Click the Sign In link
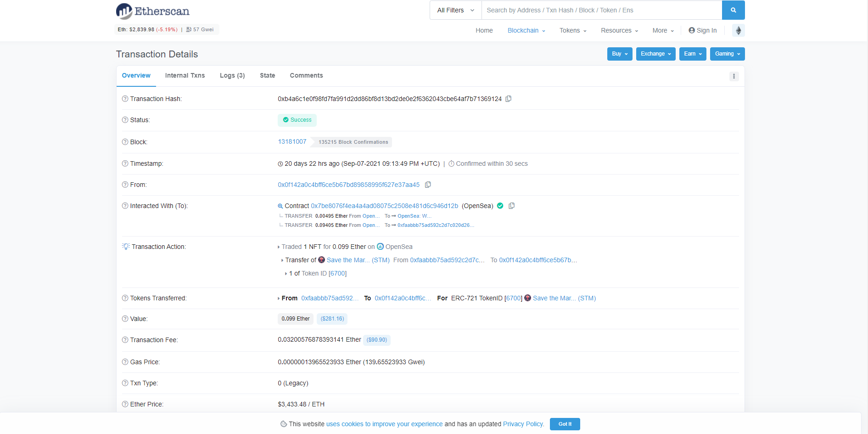The height and width of the screenshot is (434, 868). [x=703, y=30]
